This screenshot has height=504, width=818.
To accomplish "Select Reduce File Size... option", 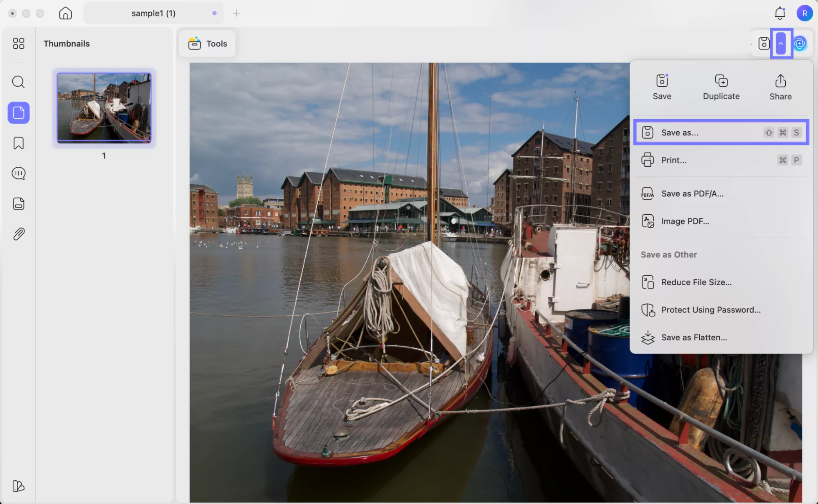I will (x=696, y=282).
